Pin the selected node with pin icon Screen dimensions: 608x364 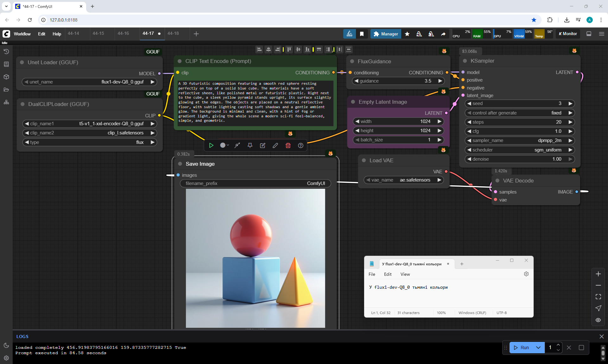point(250,145)
